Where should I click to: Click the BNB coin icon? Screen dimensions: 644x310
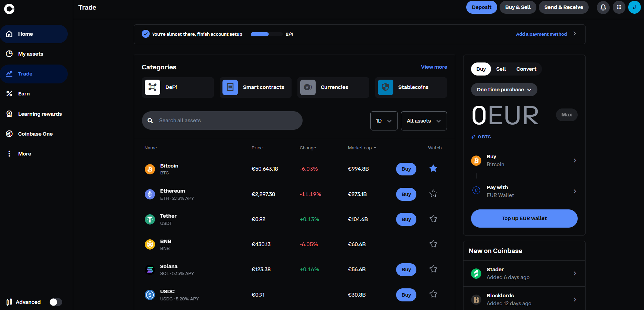150,244
